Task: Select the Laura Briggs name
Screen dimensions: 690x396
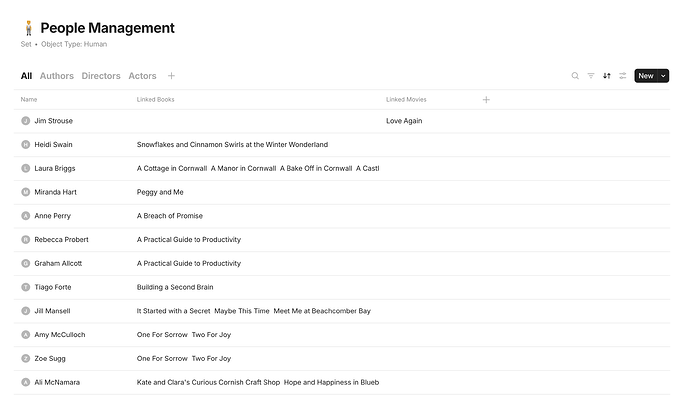Action: coord(55,168)
